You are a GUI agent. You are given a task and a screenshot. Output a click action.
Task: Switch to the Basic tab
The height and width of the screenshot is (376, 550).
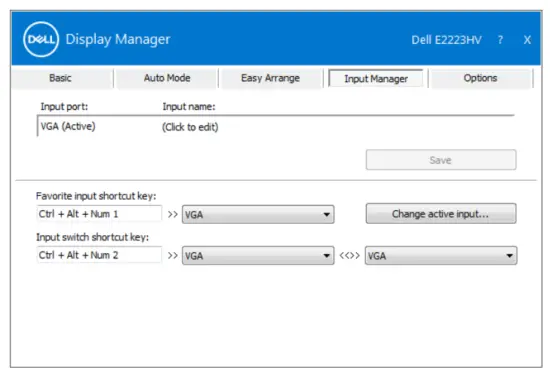tap(60, 78)
